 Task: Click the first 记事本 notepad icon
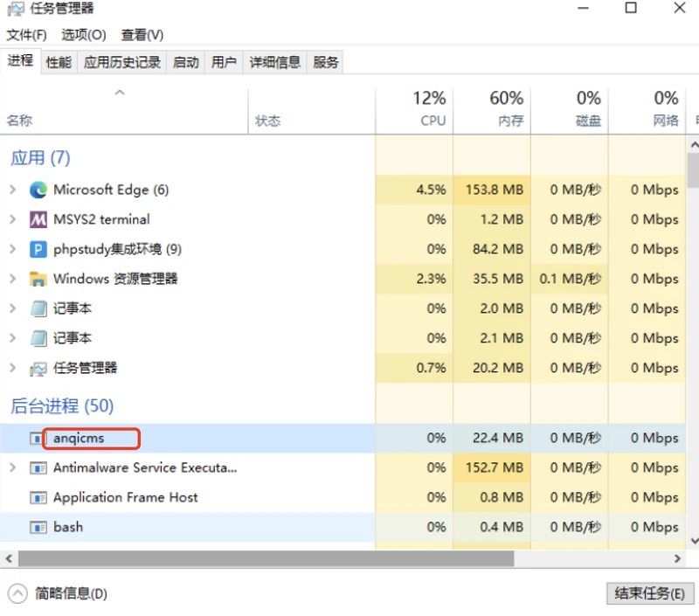point(38,308)
